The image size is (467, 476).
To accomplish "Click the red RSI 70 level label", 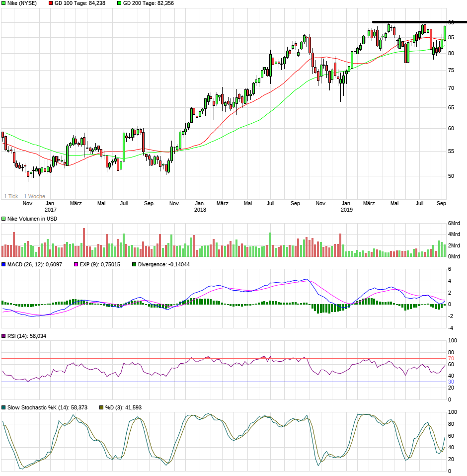I will point(451,359).
